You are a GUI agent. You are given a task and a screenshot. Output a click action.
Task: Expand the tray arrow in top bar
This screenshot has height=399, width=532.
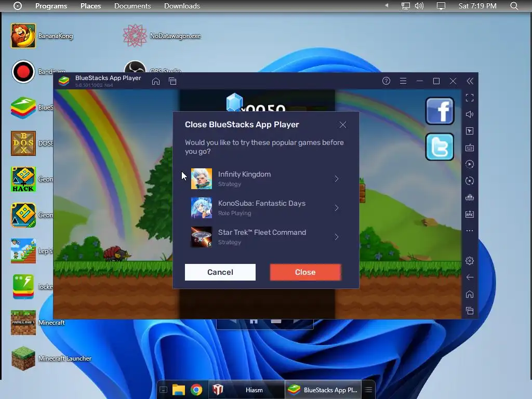click(x=387, y=5)
